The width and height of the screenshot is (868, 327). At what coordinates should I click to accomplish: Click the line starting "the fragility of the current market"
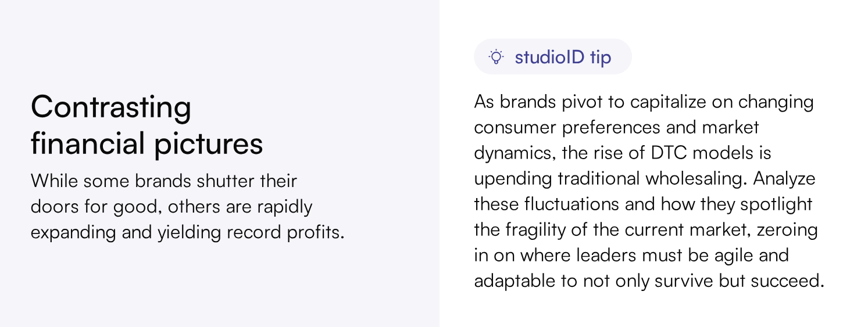click(x=646, y=230)
